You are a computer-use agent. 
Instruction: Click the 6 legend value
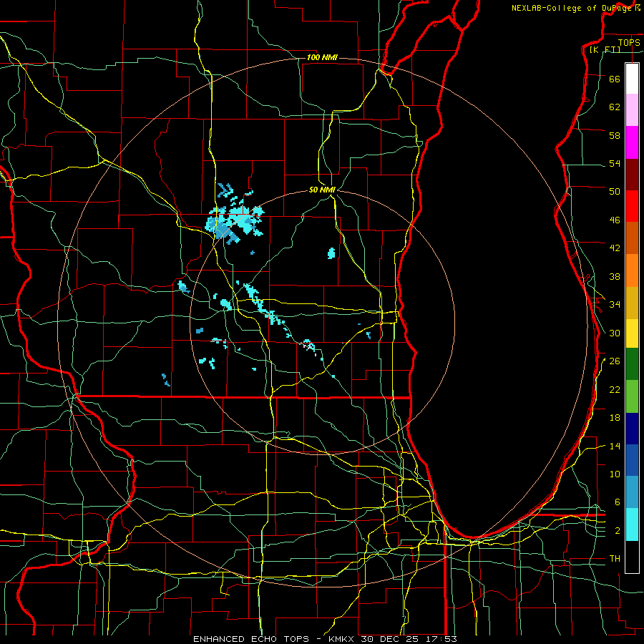click(x=618, y=502)
